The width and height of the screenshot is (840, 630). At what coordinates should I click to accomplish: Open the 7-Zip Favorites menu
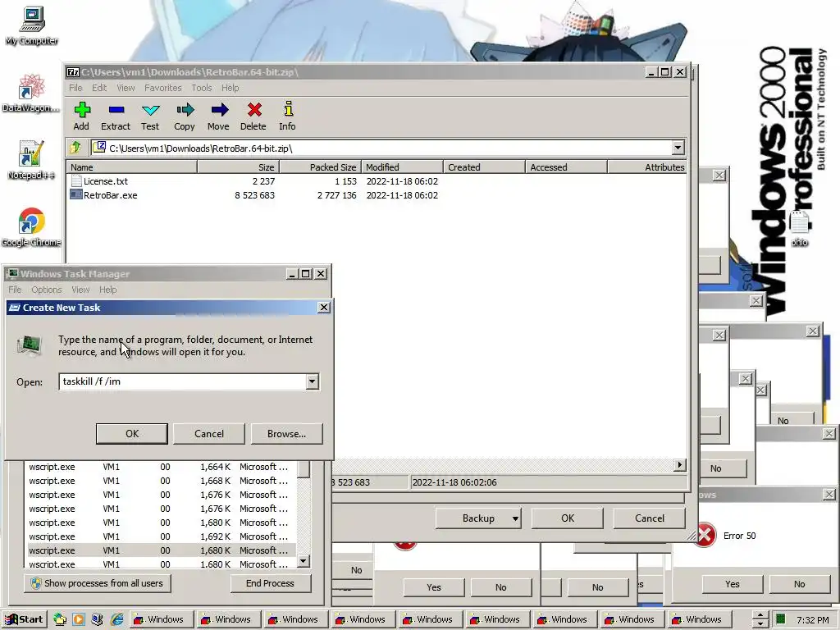163,88
